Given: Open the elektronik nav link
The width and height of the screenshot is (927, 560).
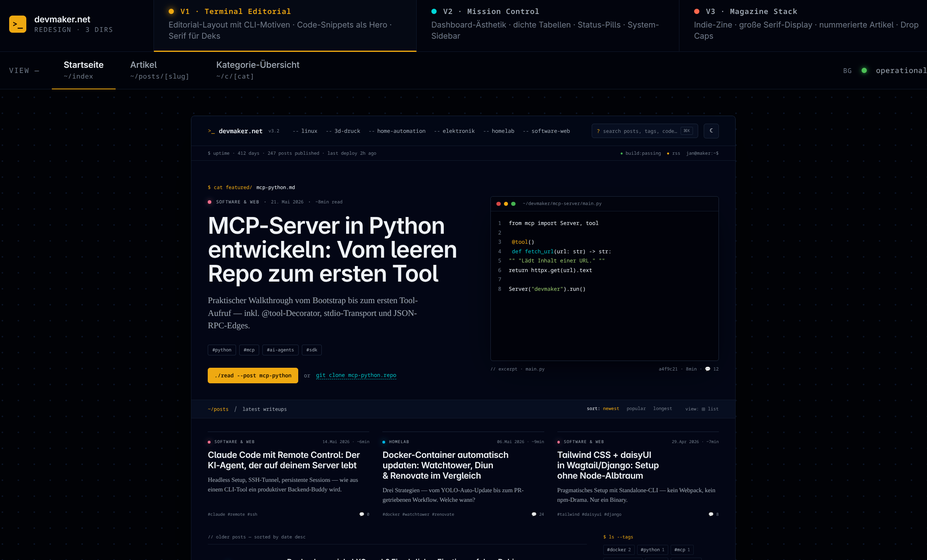Looking at the screenshot, I should tap(455, 131).
